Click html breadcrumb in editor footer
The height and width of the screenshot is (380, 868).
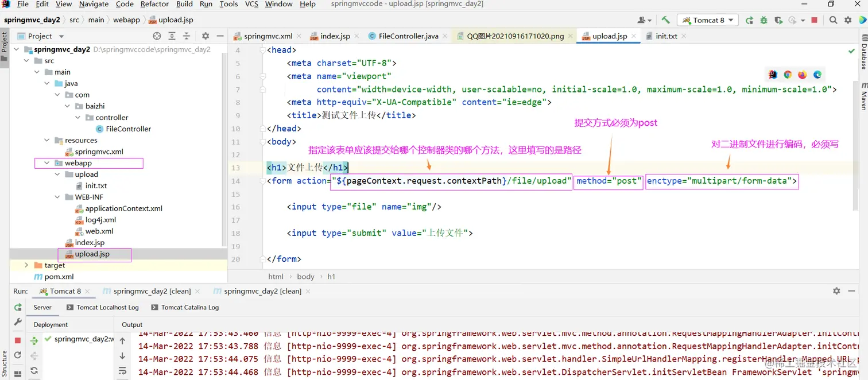pos(276,276)
